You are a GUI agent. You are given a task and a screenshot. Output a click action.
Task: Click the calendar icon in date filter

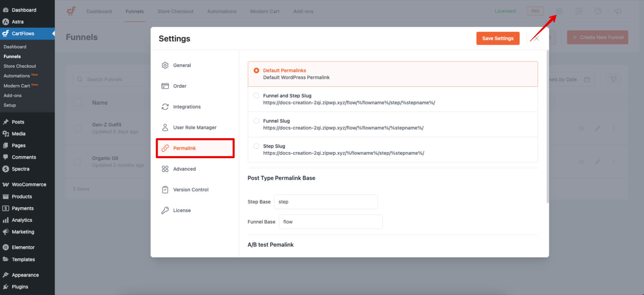[x=587, y=79]
